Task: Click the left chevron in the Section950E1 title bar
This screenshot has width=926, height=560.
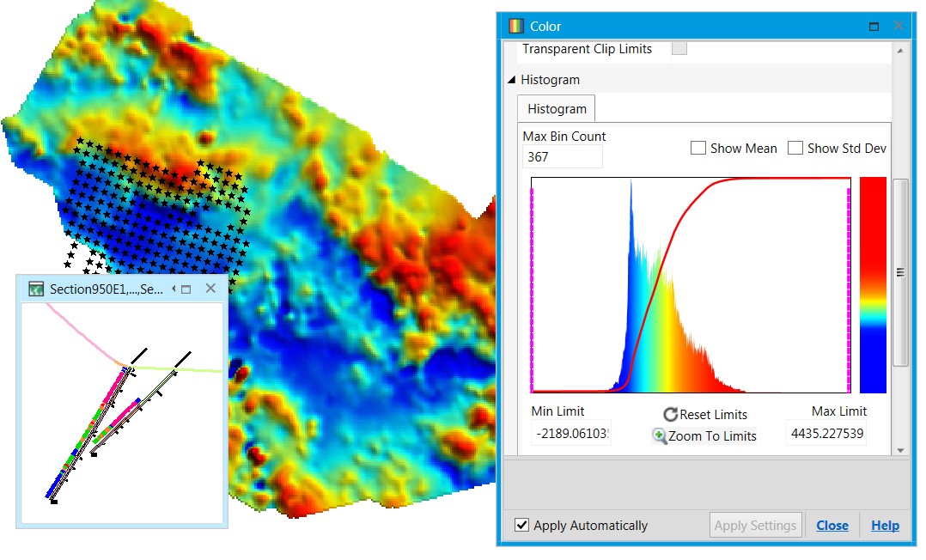Action: [174, 289]
